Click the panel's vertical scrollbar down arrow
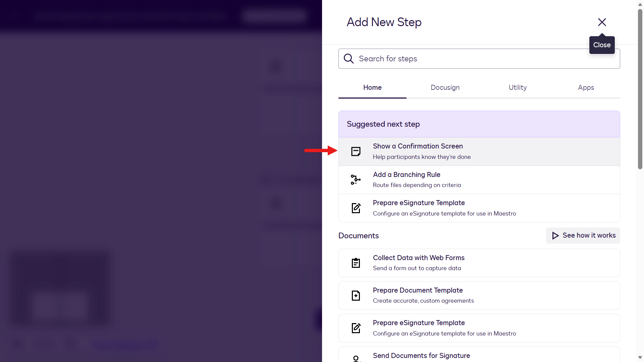Viewport: 644px width, 362px height. pos(640,358)
